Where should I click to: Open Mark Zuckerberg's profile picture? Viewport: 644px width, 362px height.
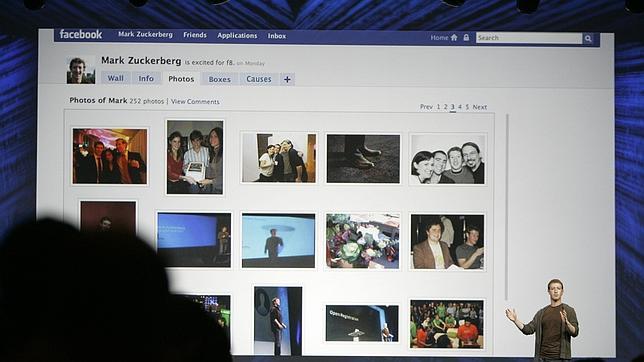point(81,70)
